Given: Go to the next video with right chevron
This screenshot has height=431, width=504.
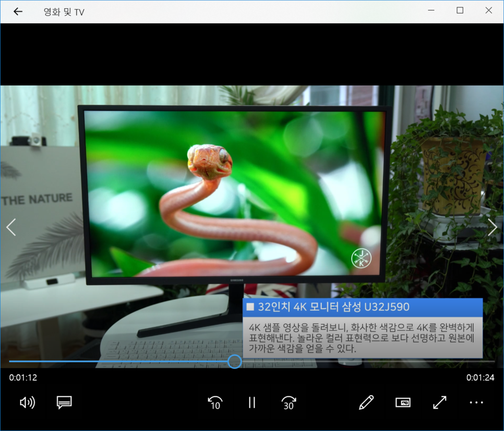Looking at the screenshot, I should tap(493, 227).
